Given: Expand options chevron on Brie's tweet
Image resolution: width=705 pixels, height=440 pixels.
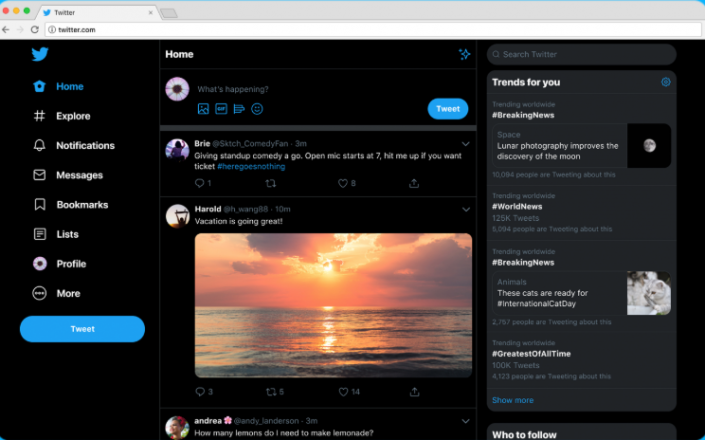Looking at the screenshot, I should pos(466,144).
